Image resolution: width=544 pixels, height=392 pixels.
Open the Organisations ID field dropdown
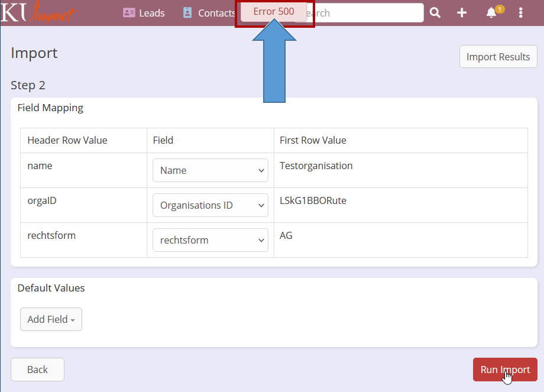coord(211,205)
